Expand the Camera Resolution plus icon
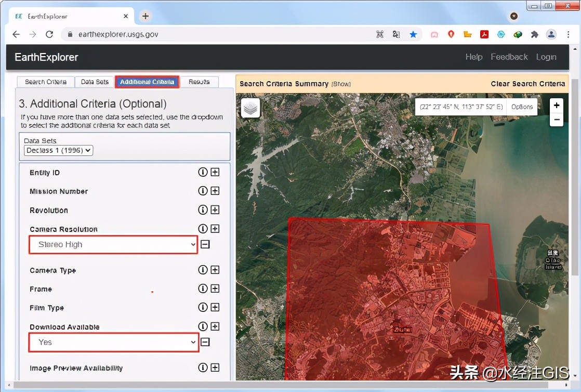 click(x=215, y=228)
